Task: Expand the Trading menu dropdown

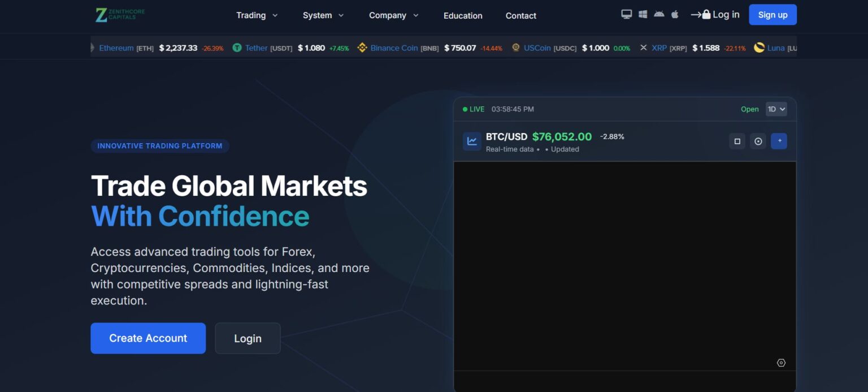Action: click(x=257, y=15)
